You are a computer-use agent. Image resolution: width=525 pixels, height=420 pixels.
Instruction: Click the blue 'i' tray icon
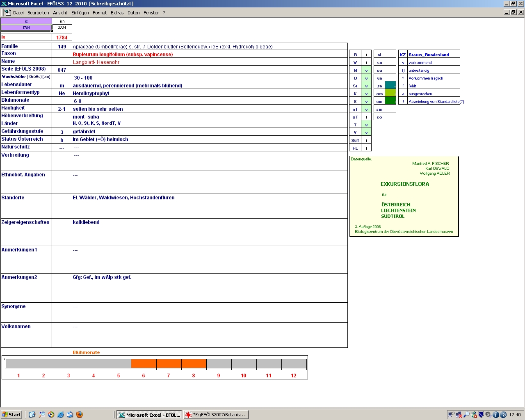(496, 415)
